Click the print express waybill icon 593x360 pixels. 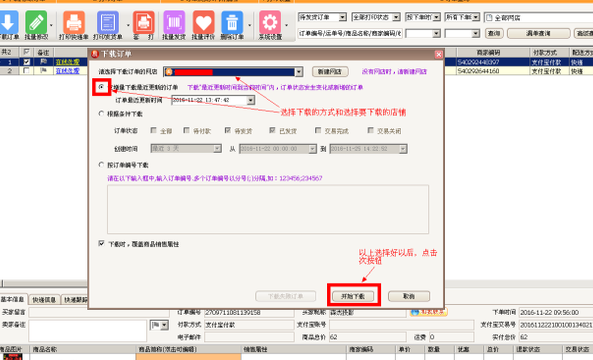pyautogui.click(x=74, y=22)
